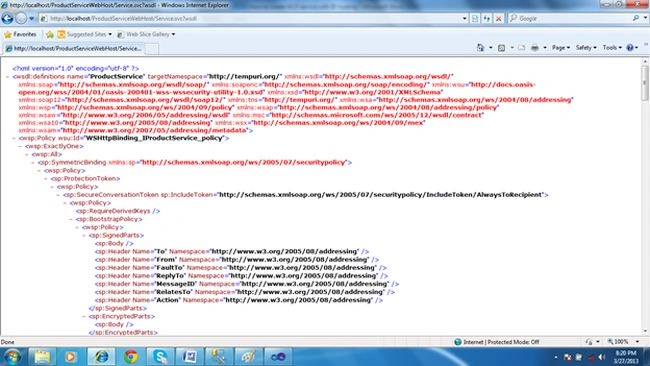650x366 pixels.
Task: Click scrollbar down arrow at bottom right
Action: point(645,331)
